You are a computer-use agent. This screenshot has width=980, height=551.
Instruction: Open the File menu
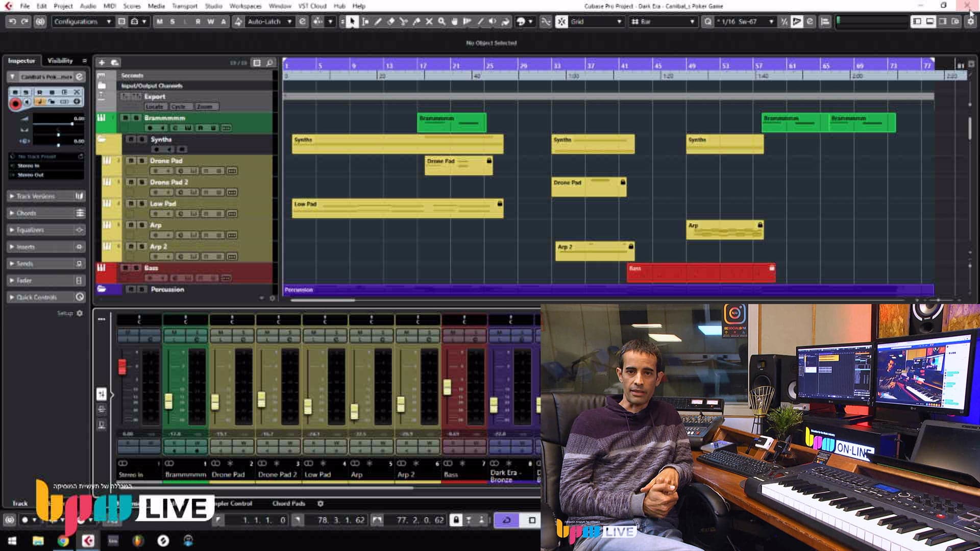24,6
